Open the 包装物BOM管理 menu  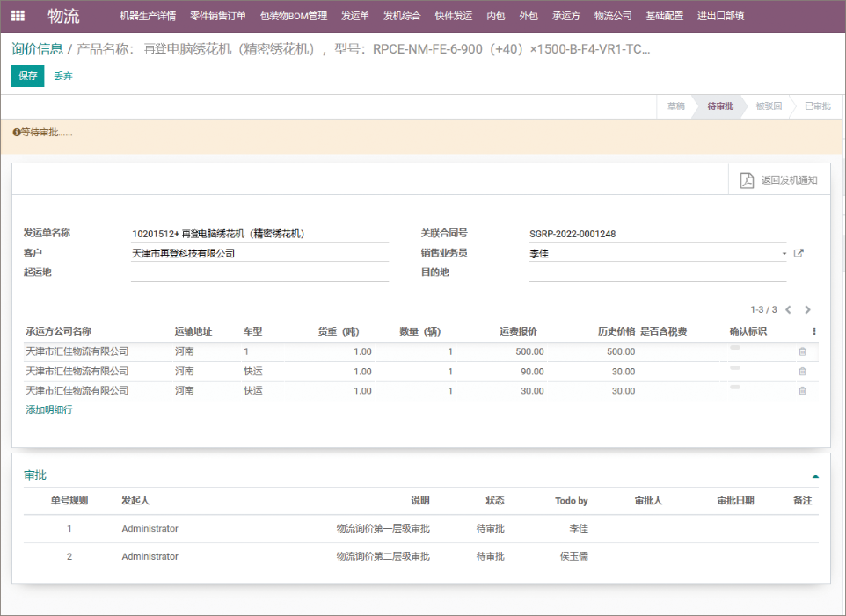[294, 16]
